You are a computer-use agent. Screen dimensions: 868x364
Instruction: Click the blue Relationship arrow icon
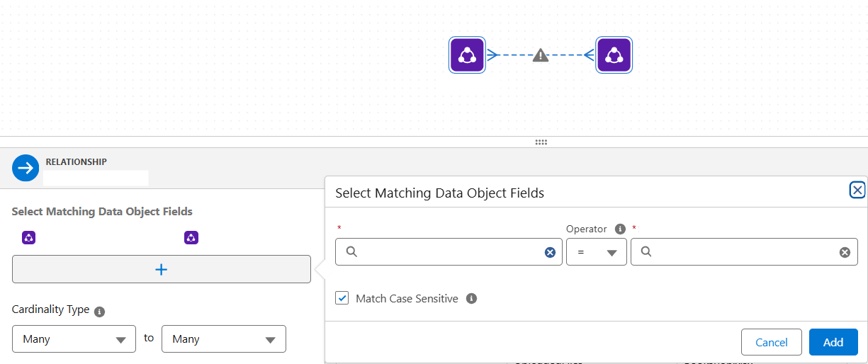(26, 168)
